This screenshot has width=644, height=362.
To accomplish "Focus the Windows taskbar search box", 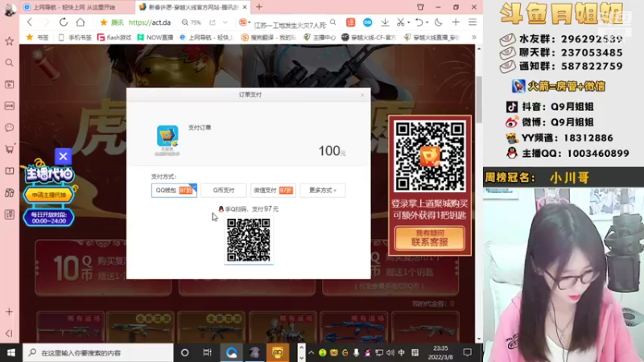I will click(97, 352).
